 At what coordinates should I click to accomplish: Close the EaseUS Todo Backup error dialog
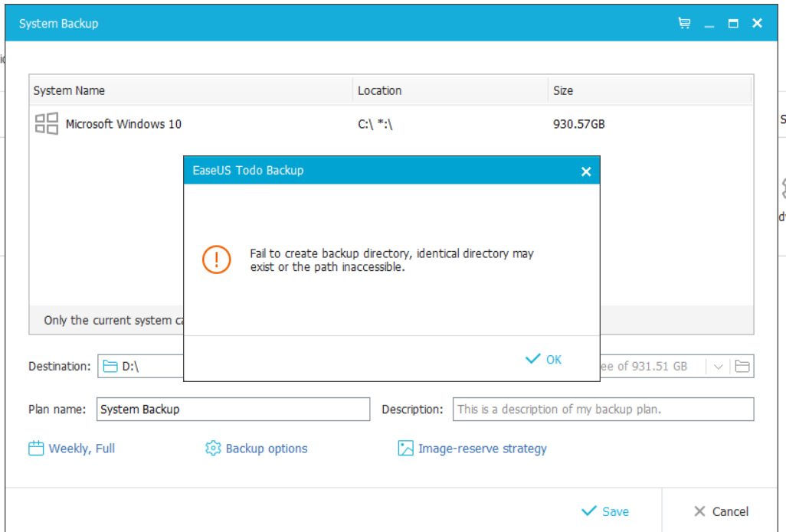586,171
